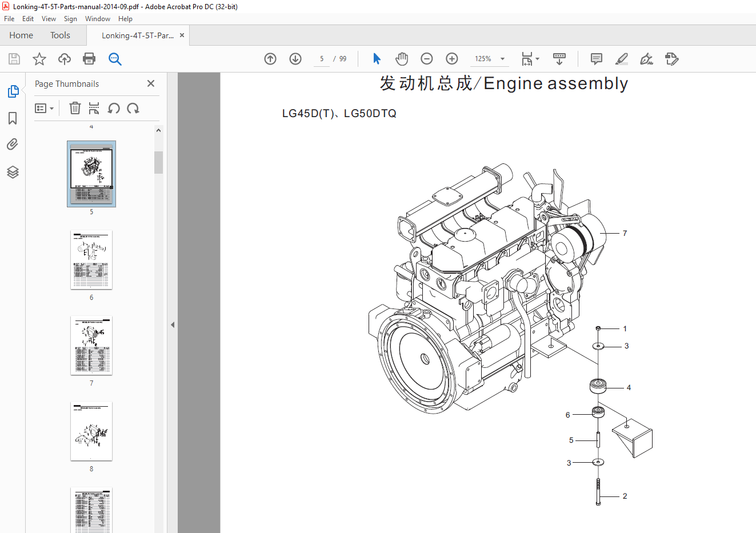
Task: Open the Layers pane
Action: 13,171
